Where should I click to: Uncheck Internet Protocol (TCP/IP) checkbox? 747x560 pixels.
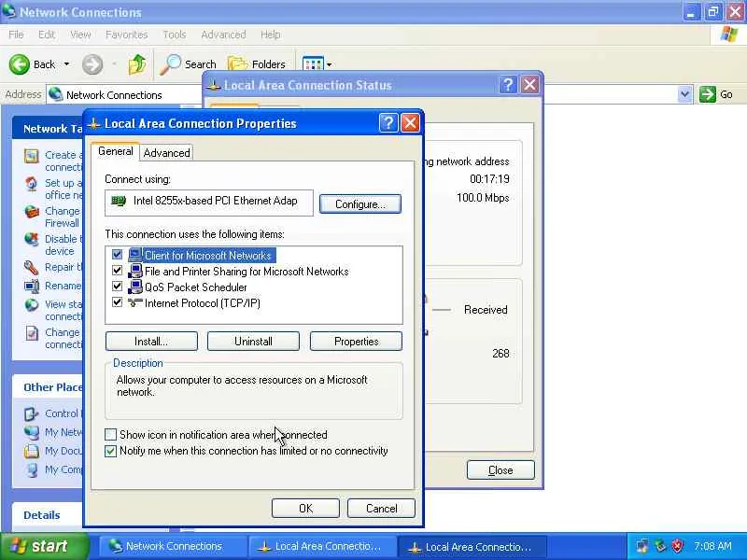pyautogui.click(x=118, y=301)
